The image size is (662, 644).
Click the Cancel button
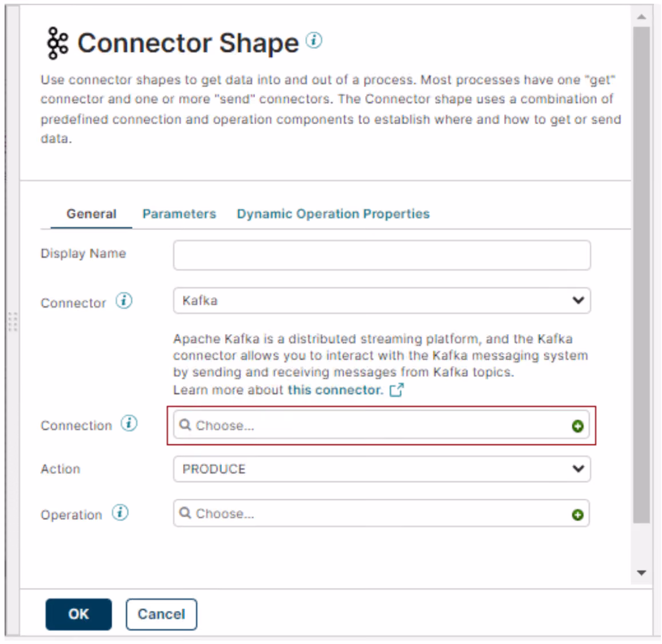161,614
